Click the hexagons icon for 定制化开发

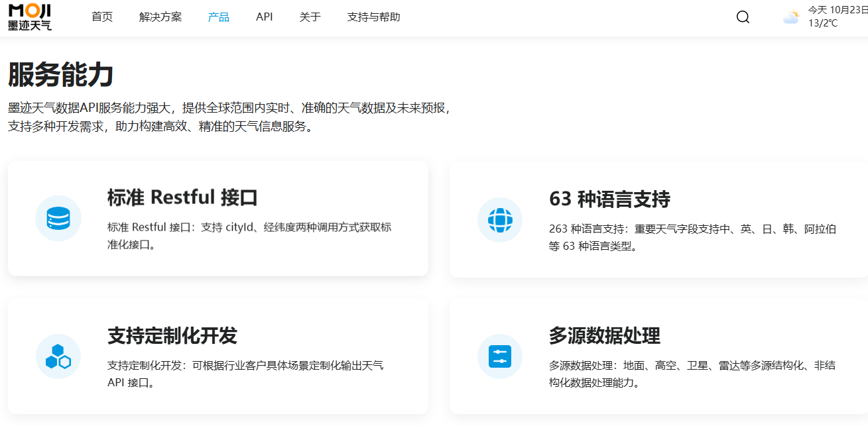click(58, 356)
